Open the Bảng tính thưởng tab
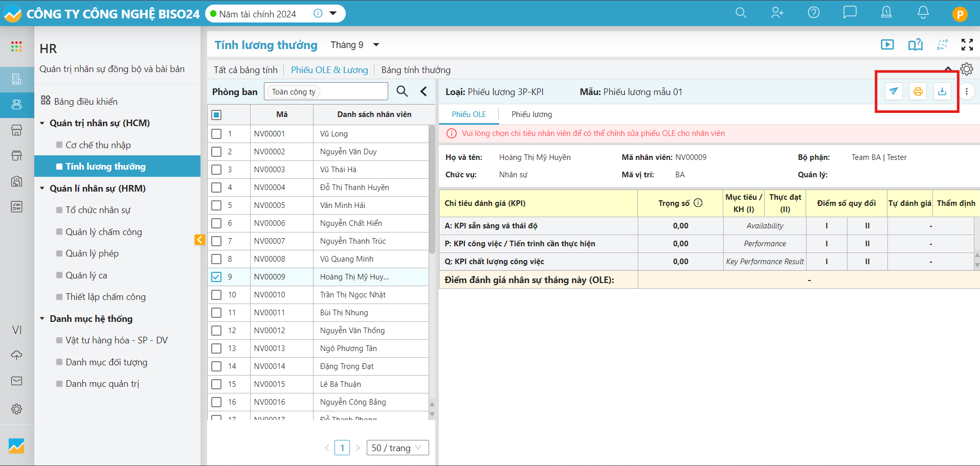This screenshot has width=980, height=466. 415,70
